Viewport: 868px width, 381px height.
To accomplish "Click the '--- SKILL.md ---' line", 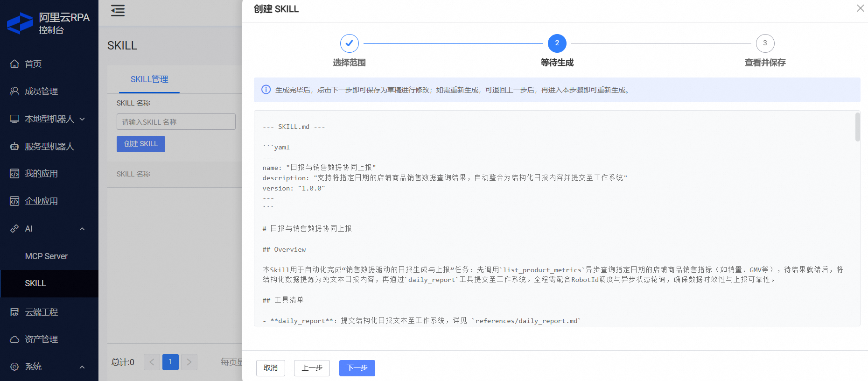I will tap(294, 127).
